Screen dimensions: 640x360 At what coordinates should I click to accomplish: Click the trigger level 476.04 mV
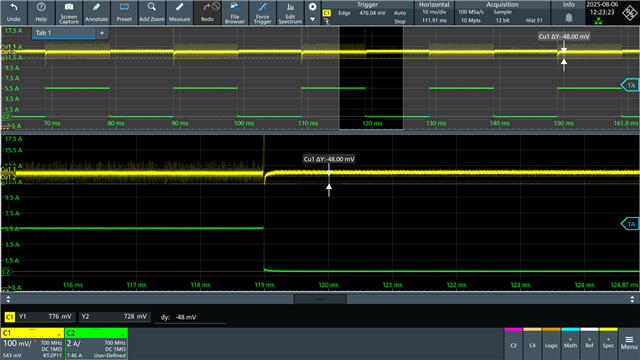coord(372,13)
